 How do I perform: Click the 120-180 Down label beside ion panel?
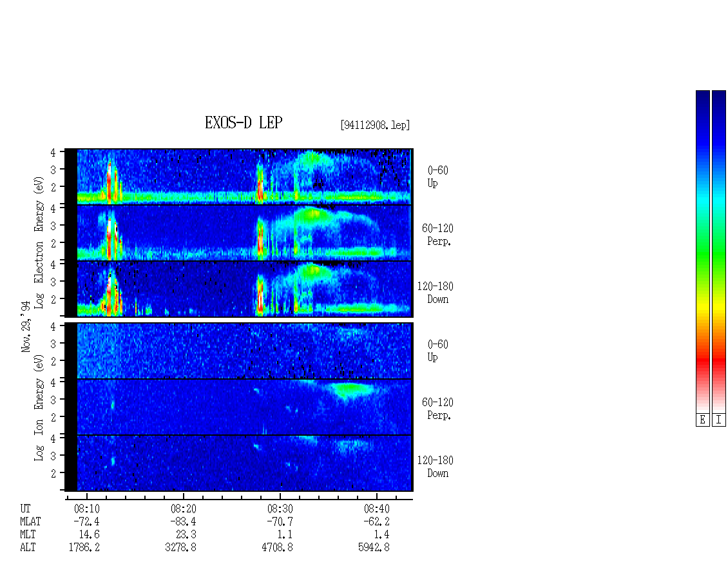coord(435,467)
